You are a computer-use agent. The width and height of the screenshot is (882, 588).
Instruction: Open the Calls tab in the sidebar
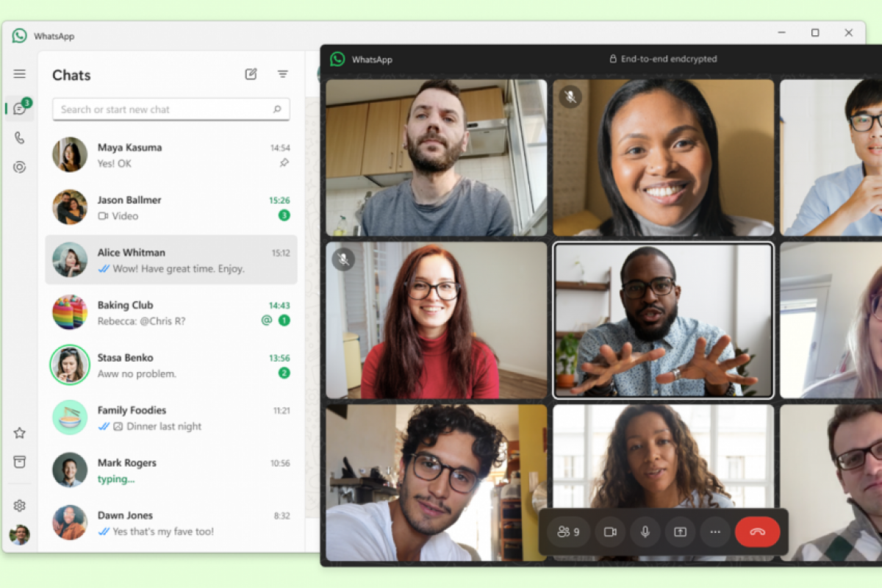click(20, 137)
